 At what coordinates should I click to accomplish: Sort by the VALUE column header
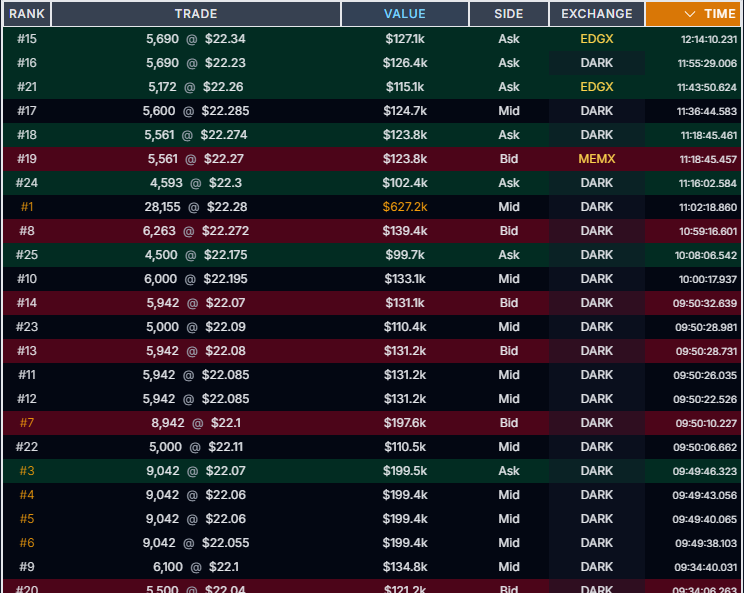405,14
